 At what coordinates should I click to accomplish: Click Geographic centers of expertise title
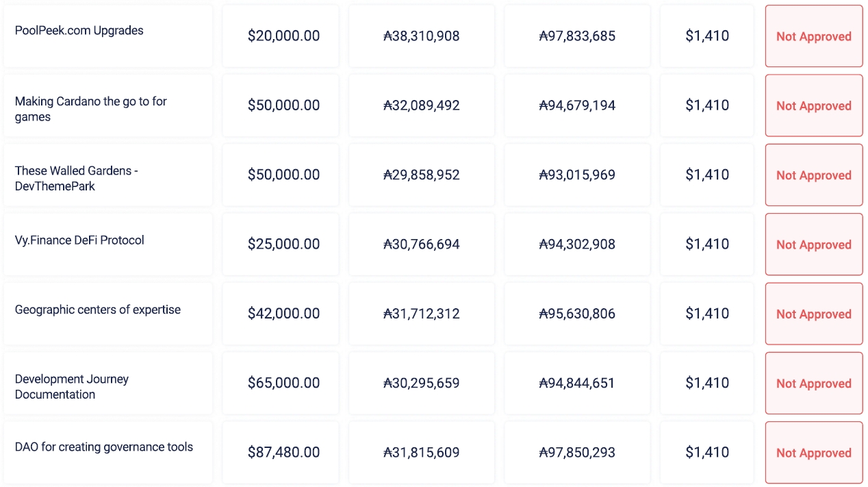98,310
